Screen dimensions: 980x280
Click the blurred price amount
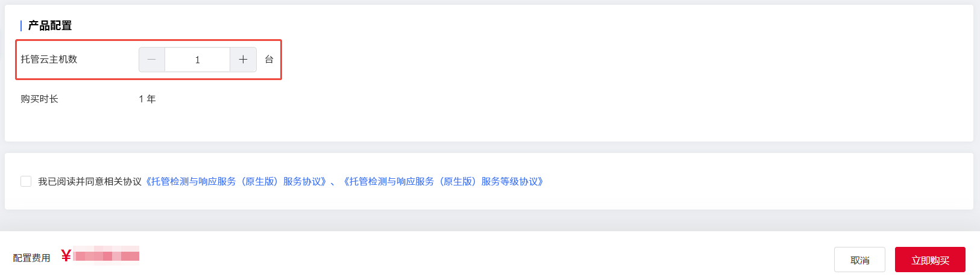click(x=107, y=256)
